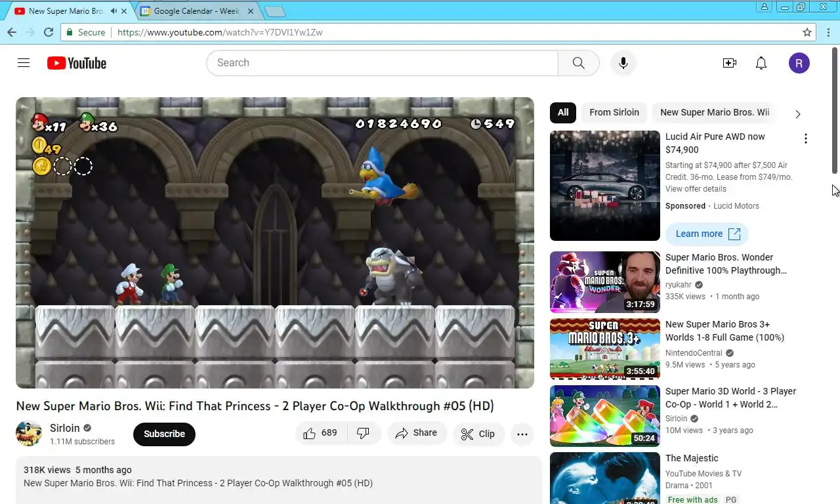Open Lucid Air ad thumbnail image

click(x=605, y=186)
